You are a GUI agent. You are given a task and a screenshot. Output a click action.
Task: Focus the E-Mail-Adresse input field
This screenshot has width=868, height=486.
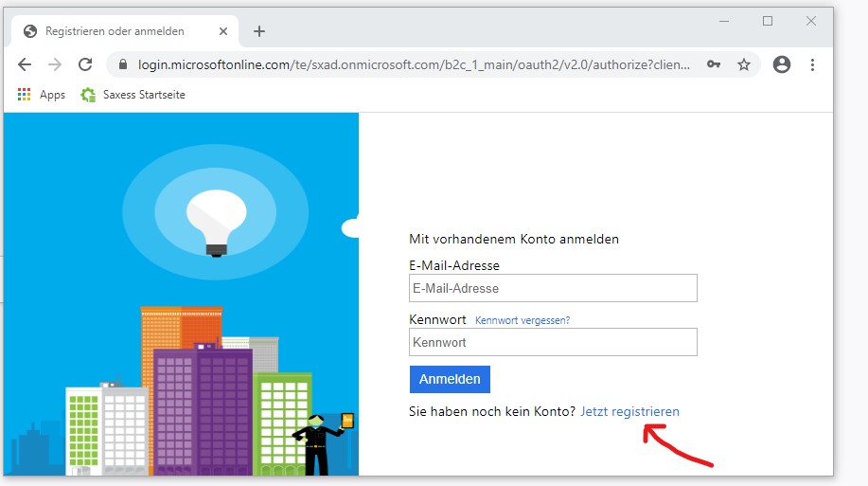point(553,288)
